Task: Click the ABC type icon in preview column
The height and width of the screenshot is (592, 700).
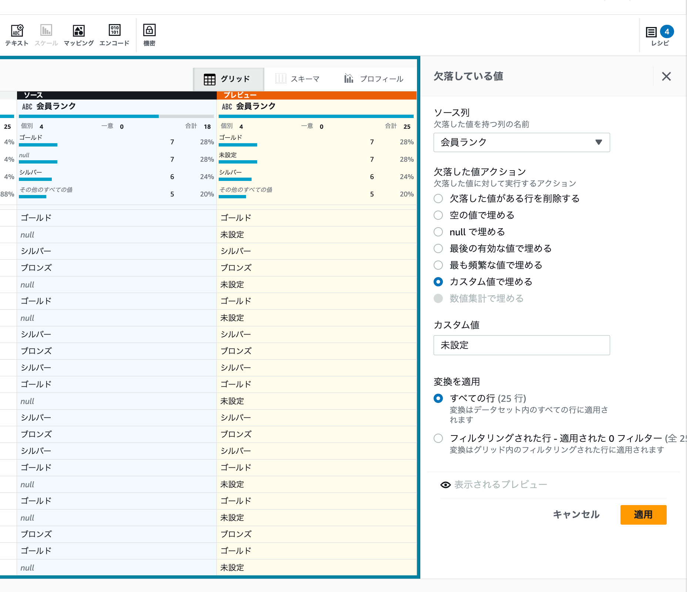Action: [x=227, y=107]
